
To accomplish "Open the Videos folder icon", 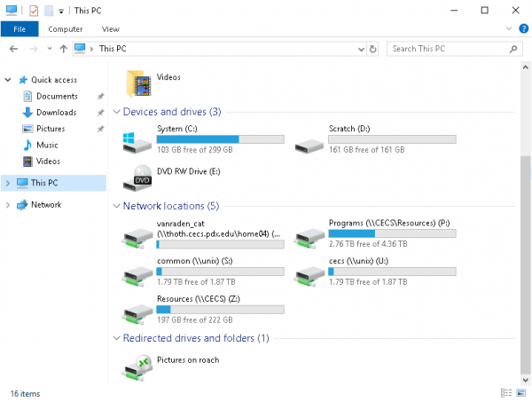I will [139, 83].
